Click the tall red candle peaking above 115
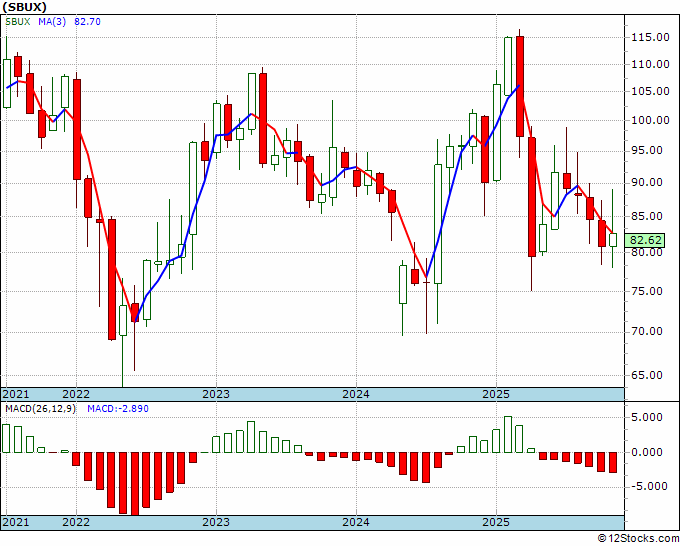The width and height of the screenshot is (680, 546). click(x=520, y=86)
